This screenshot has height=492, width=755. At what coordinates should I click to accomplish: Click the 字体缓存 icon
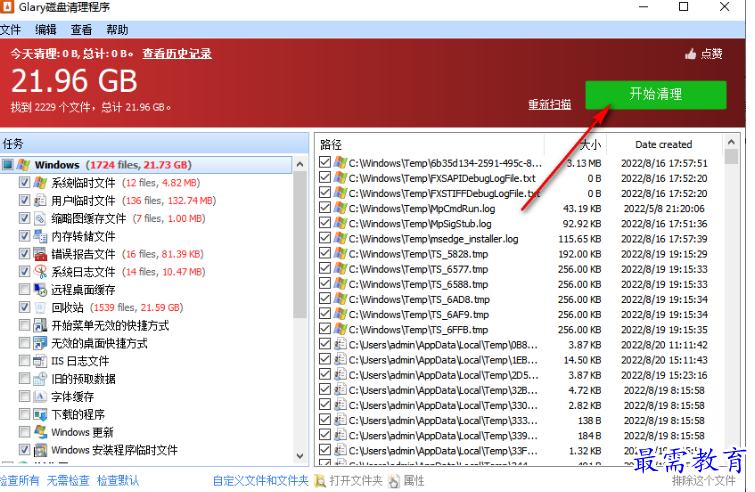pos(40,396)
